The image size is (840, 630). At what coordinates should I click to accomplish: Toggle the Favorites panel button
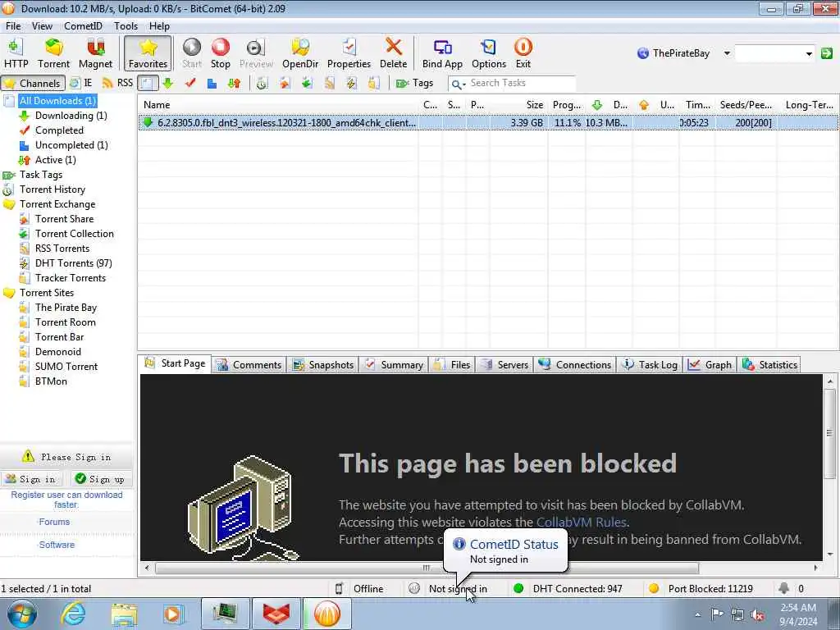148,53
